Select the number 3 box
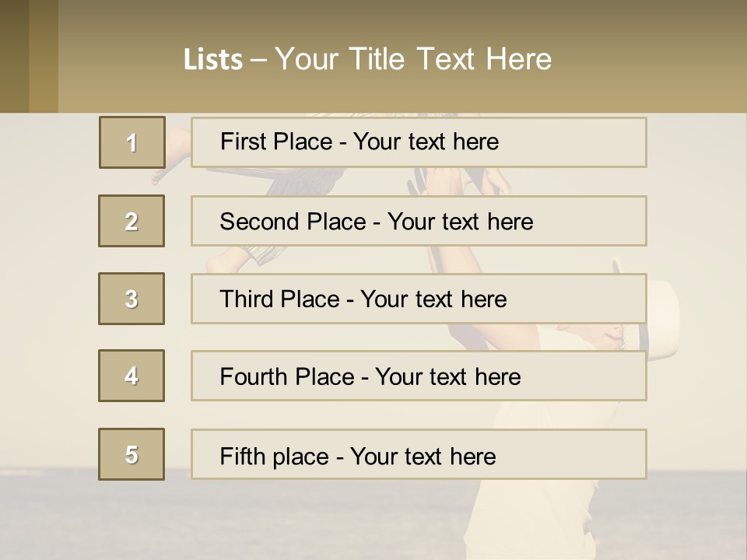The height and width of the screenshot is (560, 747). tap(132, 299)
